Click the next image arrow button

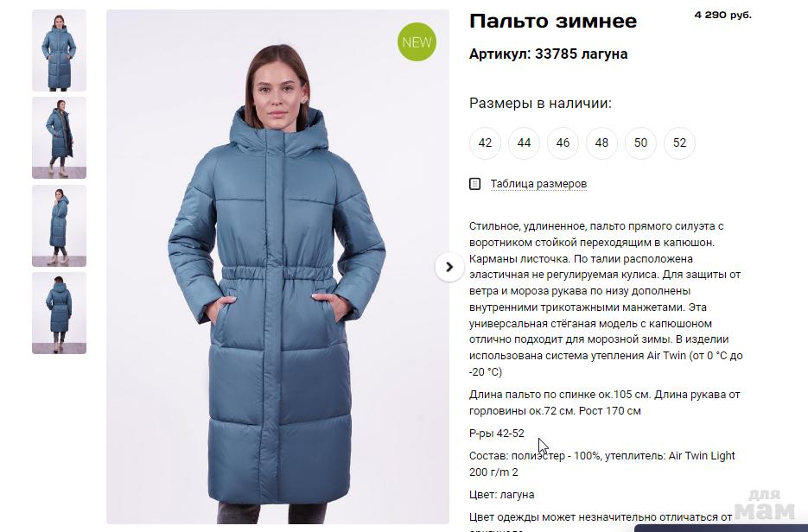pyautogui.click(x=449, y=267)
